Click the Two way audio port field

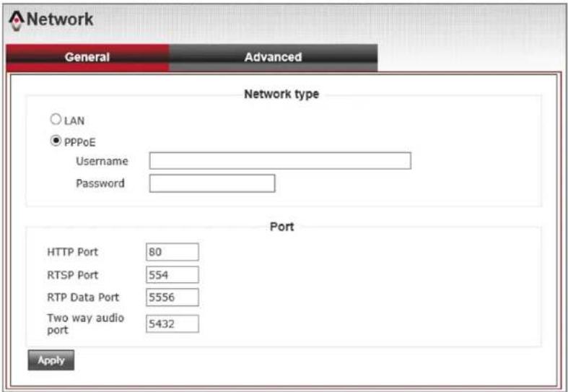click(172, 324)
